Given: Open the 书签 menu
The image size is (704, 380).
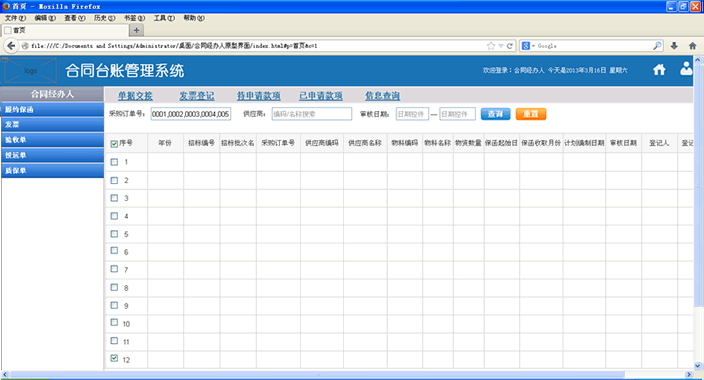Looking at the screenshot, I should pos(134,18).
